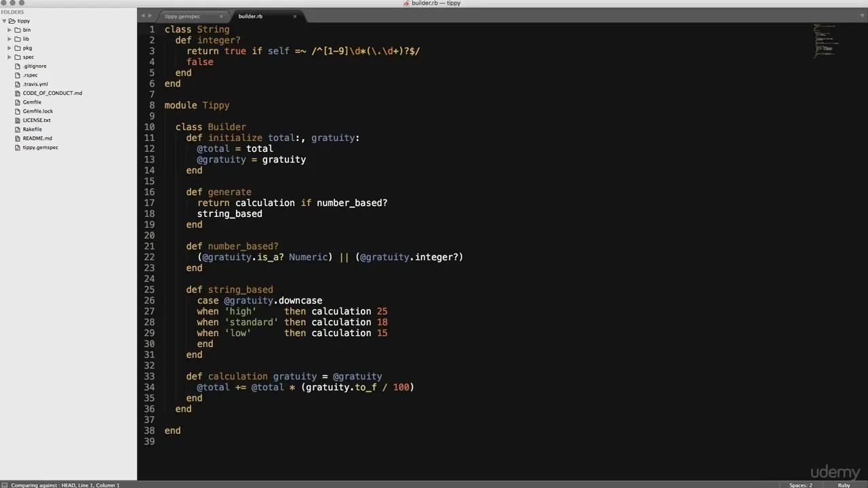Click the pkg folder icon
This screenshot has width=868, height=488.
[18, 48]
